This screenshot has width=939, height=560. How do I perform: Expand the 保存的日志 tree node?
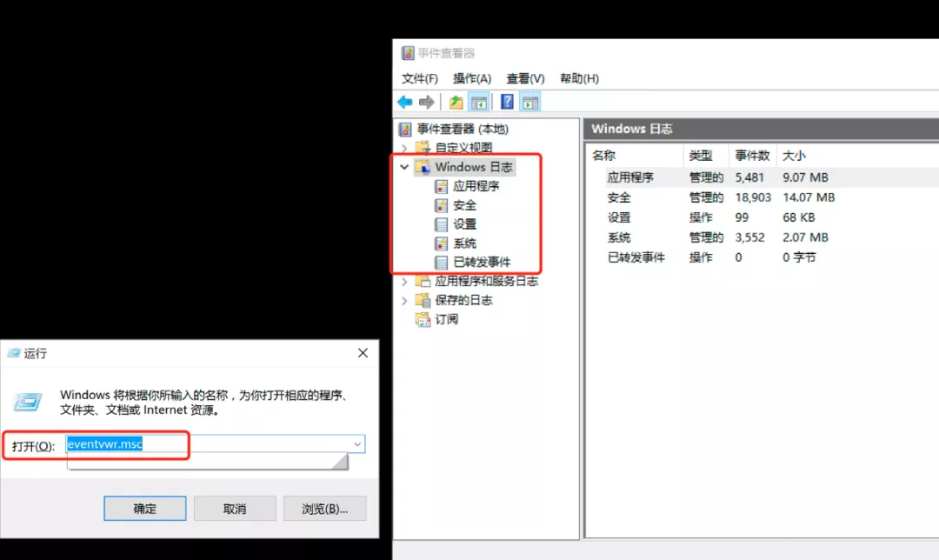(x=405, y=301)
